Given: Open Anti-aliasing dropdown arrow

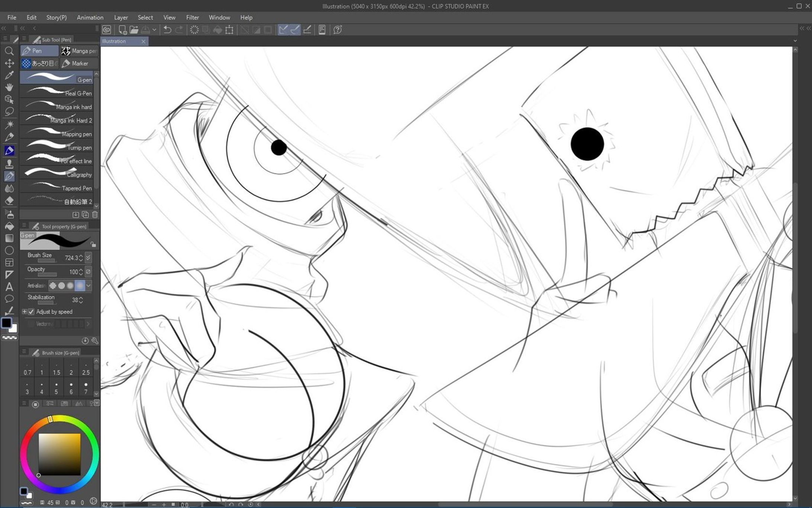Looking at the screenshot, I should (88, 285).
